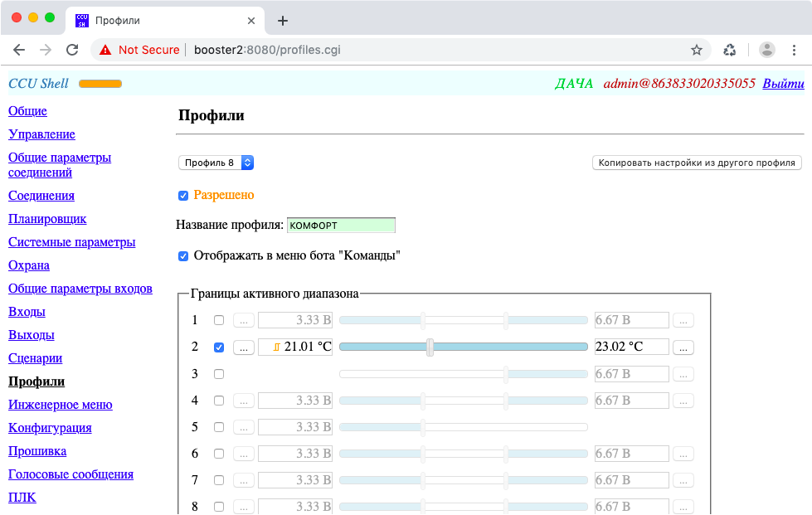Click the row 5 range slider

coord(464,427)
